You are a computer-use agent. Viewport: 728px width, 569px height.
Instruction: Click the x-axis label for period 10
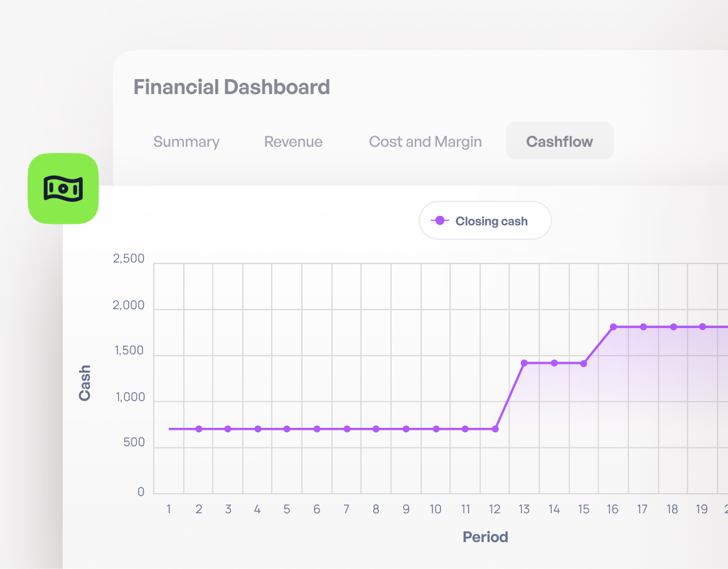pos(436,509)
